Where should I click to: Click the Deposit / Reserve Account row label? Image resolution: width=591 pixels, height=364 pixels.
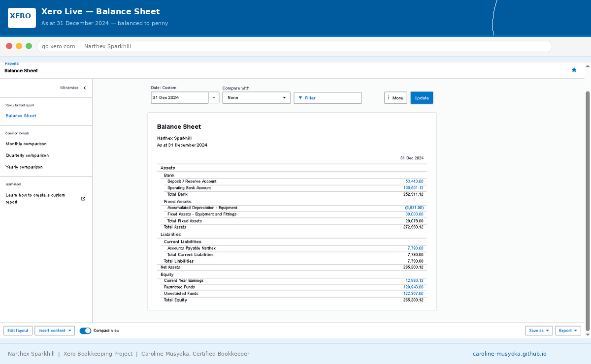pos(192,182)
